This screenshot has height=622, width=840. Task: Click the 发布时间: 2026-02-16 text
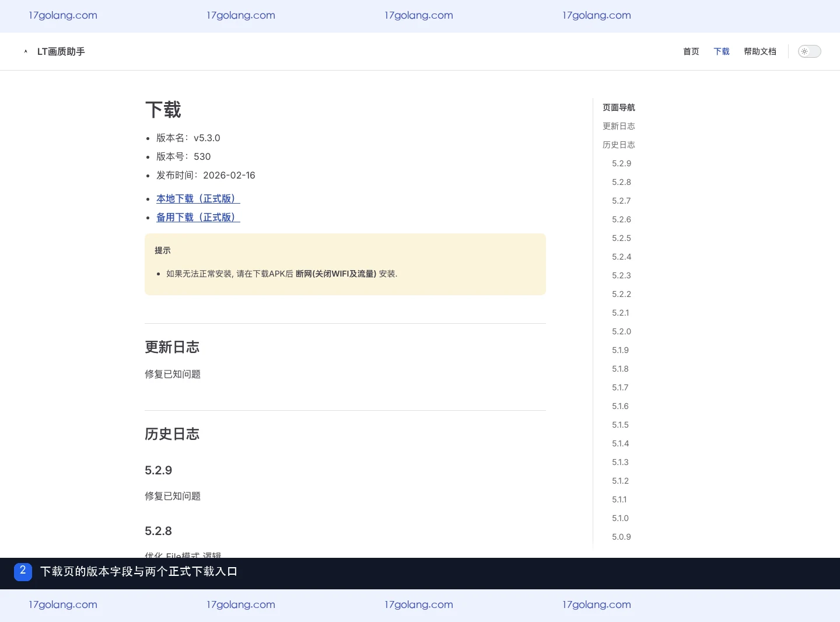point(206,175)
